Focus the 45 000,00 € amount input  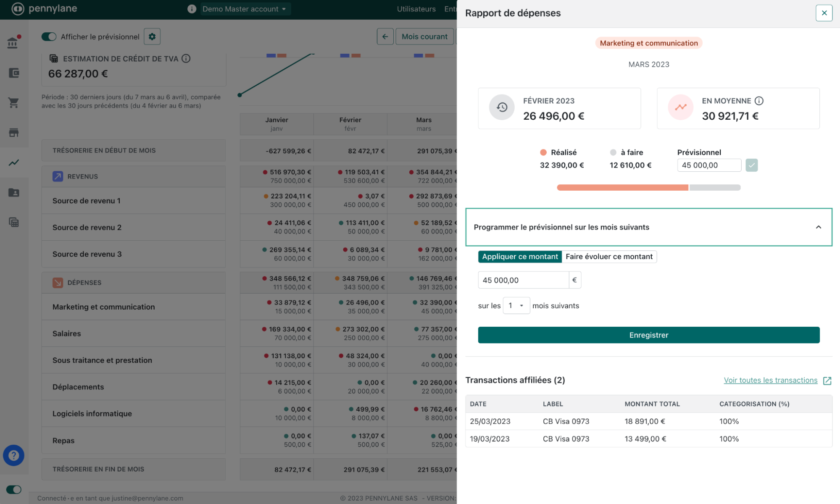523,280
